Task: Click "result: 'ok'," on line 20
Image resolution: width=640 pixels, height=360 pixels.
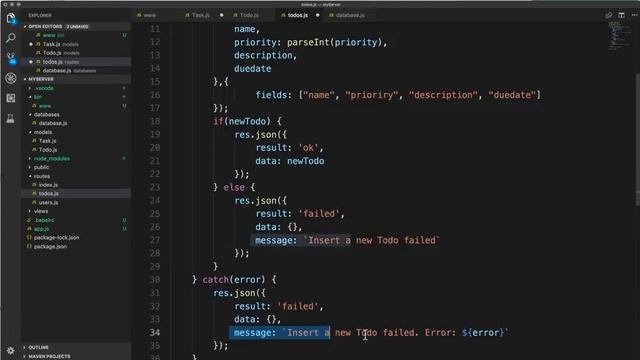Action: 290,148
